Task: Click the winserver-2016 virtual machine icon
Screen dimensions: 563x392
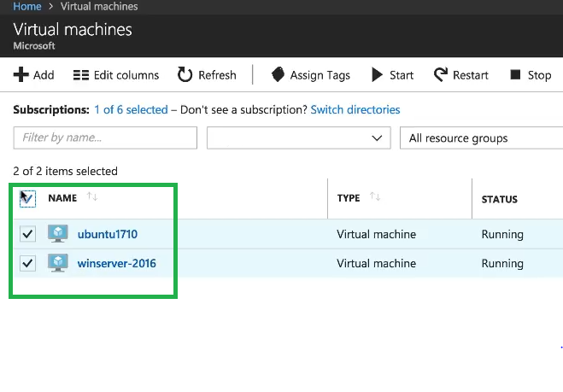Action: (58, 263)
